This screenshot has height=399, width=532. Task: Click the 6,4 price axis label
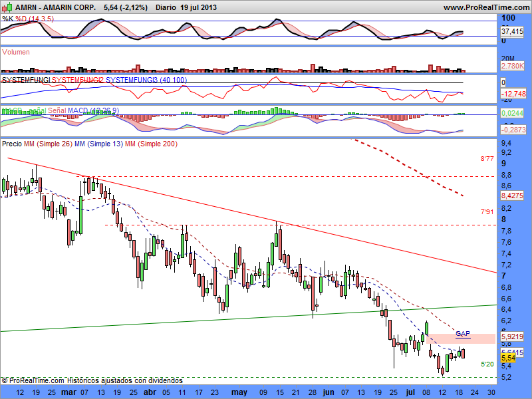tap(506, 309)
